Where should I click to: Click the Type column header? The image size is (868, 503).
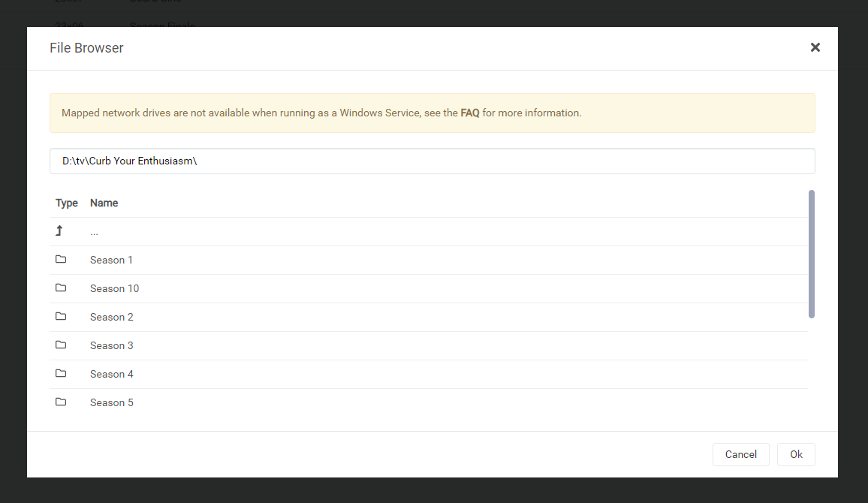click(66, 203)
